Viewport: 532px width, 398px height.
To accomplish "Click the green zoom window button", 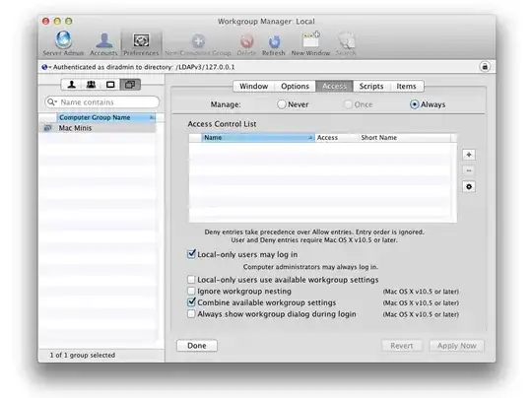I will (69, 21).
